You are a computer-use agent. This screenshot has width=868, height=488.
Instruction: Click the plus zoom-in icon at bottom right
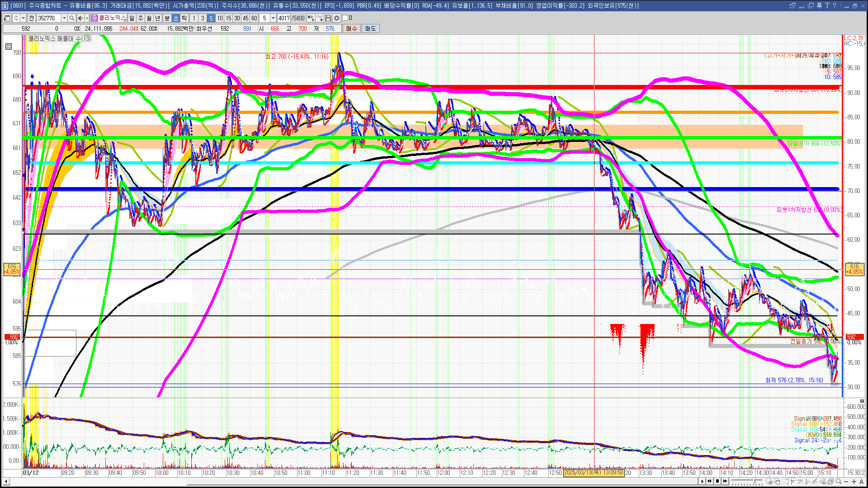click(x=854, y=482)
